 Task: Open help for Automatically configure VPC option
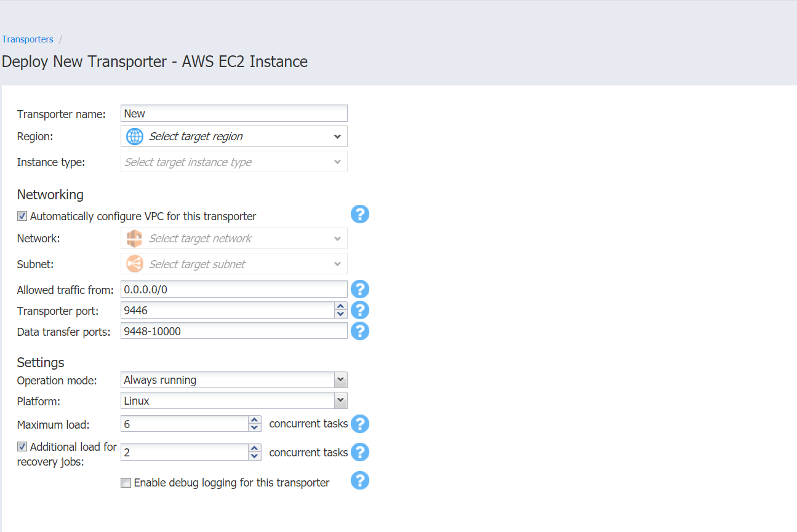[360, 214]
